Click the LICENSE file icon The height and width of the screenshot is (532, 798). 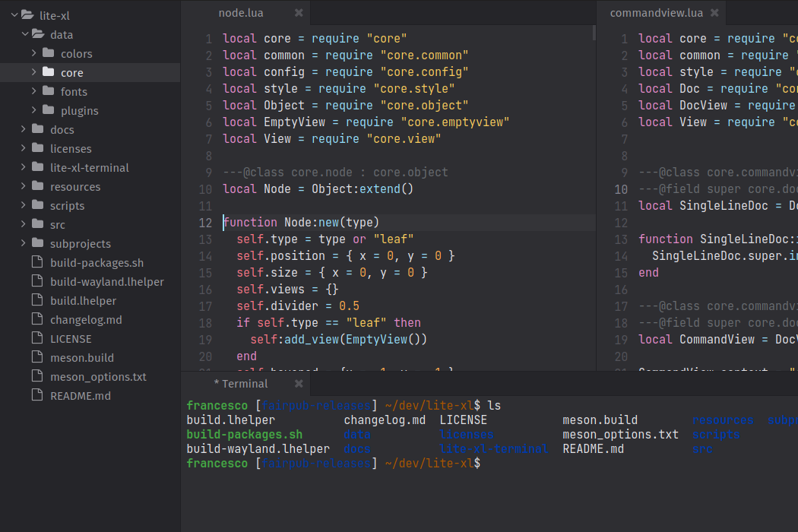[37, 338]
